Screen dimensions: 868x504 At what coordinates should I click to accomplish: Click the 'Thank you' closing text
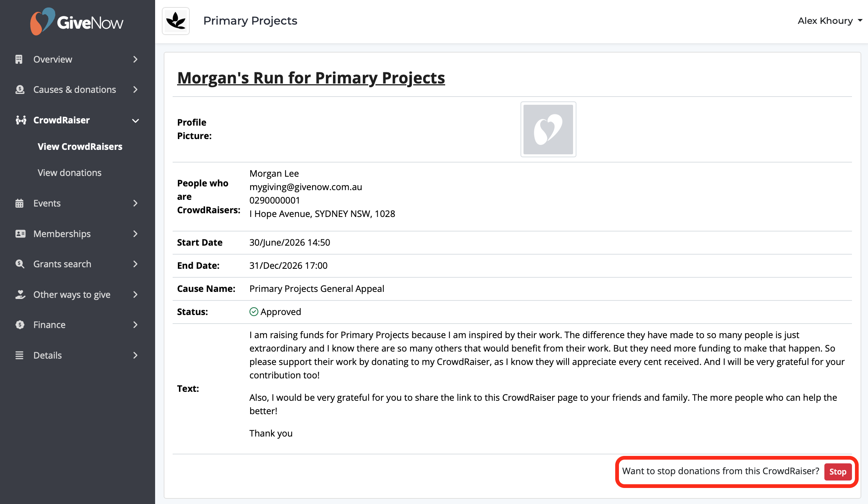click(271, 433)
